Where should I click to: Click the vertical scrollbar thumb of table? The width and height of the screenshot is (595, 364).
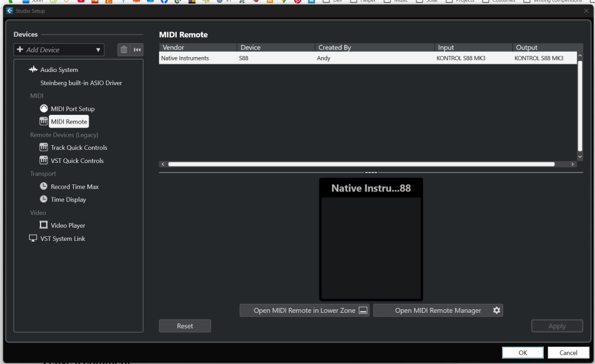pyautogui.click(x=580, y=106)
